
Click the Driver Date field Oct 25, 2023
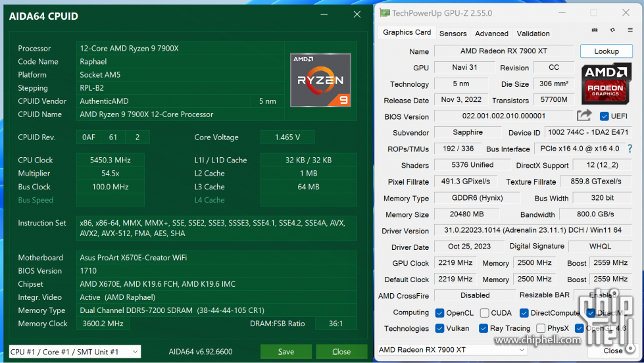(469, 246)
